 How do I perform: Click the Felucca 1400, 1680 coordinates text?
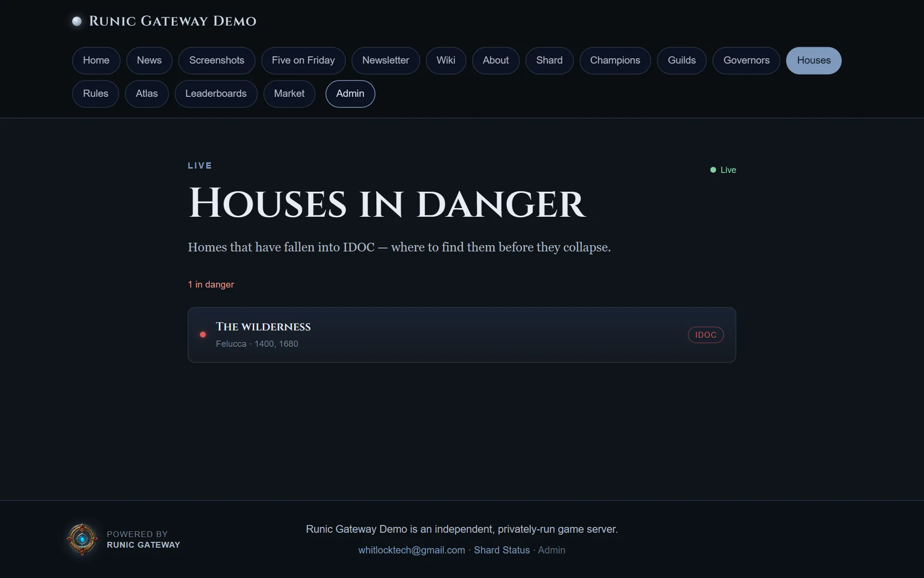pyautogui.click(x=257, y=344)
